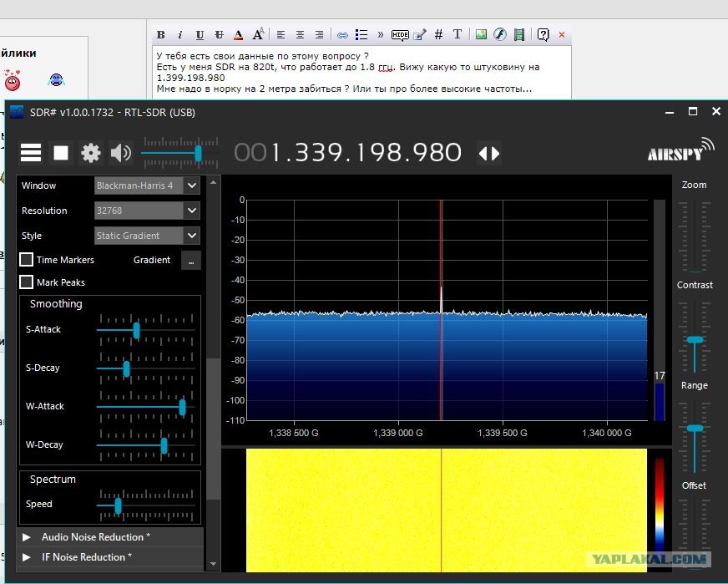Image resolution: width=728 pixels, height=584 pixels.
Task: Enable the Time Markers checkbox
Action: point(27,259)
